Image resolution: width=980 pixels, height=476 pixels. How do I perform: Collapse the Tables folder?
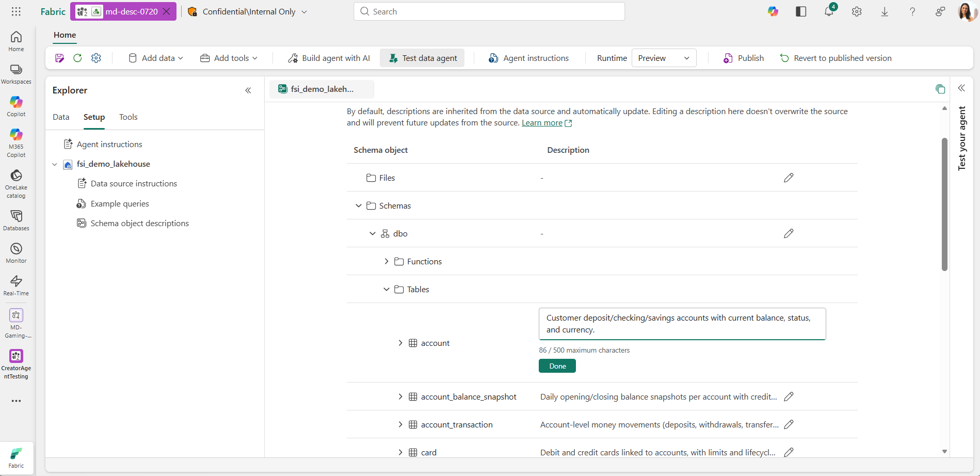coord(387,289)
